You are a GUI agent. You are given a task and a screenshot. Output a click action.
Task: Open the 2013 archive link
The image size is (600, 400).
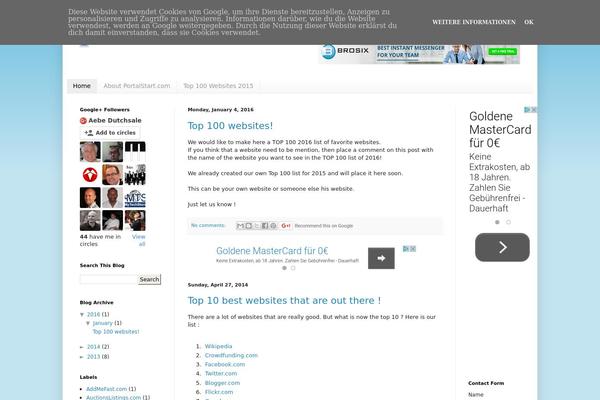(93, 357)
